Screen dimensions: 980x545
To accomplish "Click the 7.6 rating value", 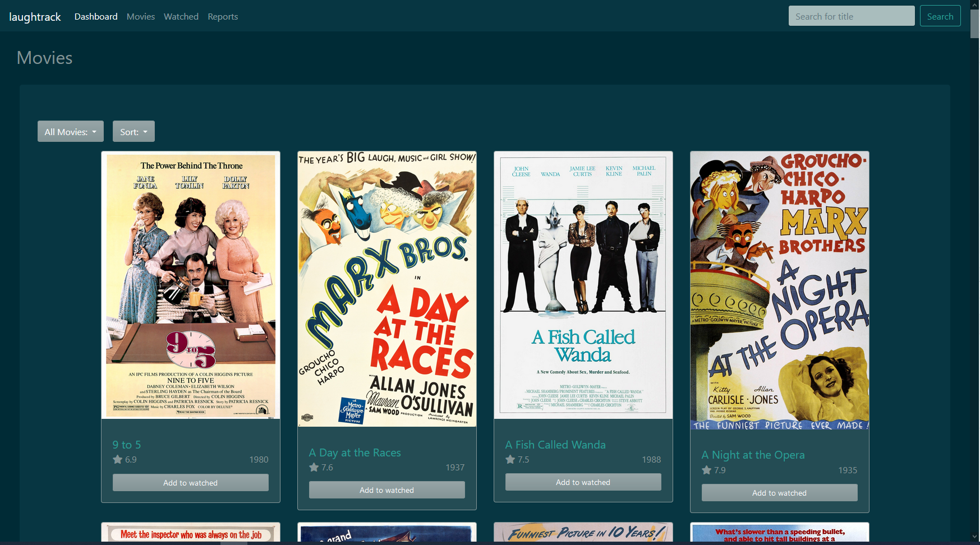I will point(327,467).
